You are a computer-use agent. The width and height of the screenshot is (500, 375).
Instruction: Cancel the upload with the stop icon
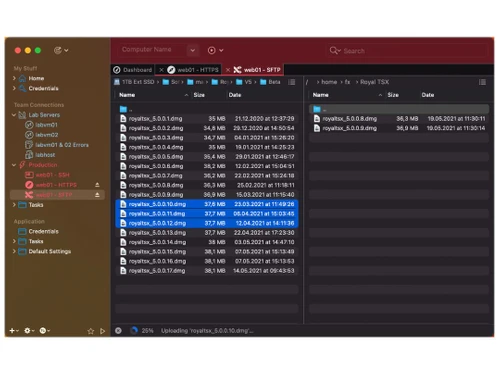[118, 331]
